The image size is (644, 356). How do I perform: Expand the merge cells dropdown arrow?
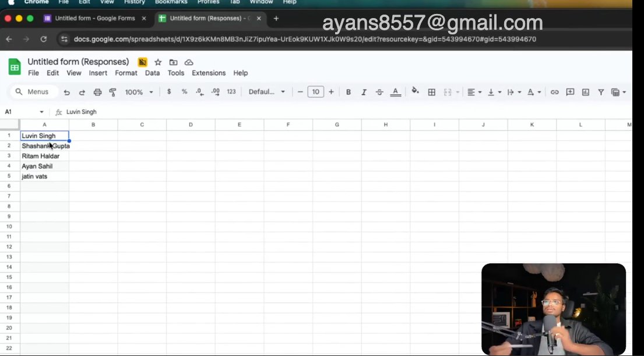[x=458, y=93]
